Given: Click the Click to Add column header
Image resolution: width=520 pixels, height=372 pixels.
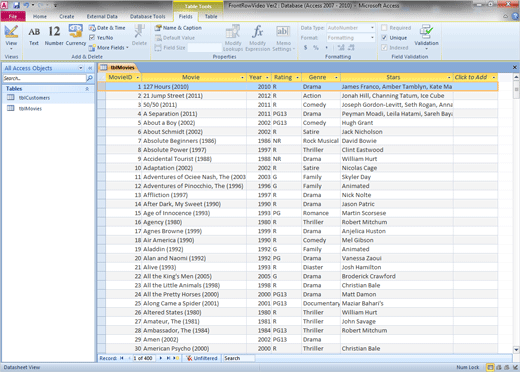Looking at the screenshot, I should 475,77.
